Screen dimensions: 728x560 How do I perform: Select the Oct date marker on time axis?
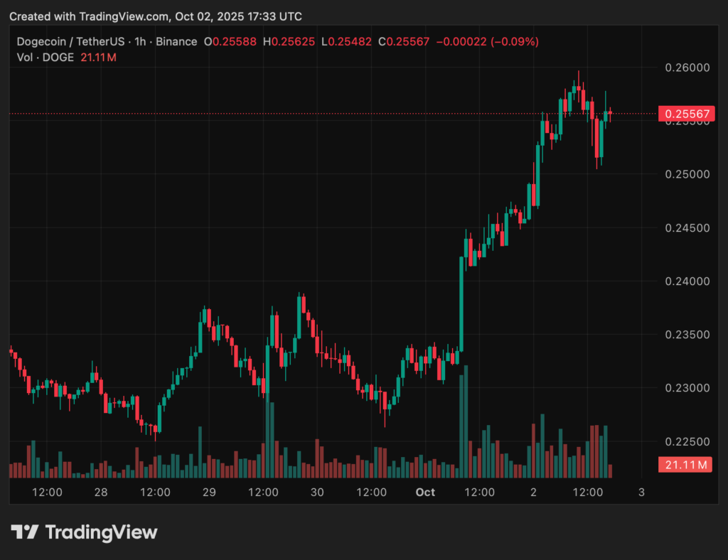click(425, 492)
